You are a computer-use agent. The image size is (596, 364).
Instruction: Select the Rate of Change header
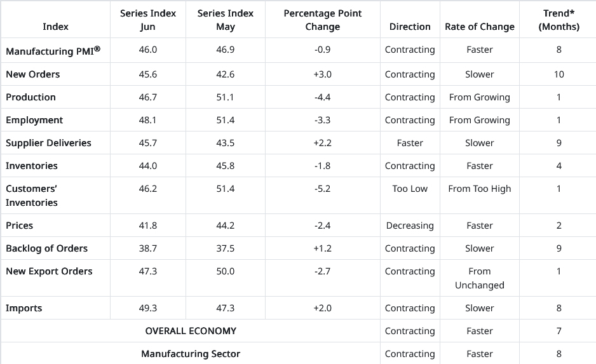click(480, 27)
